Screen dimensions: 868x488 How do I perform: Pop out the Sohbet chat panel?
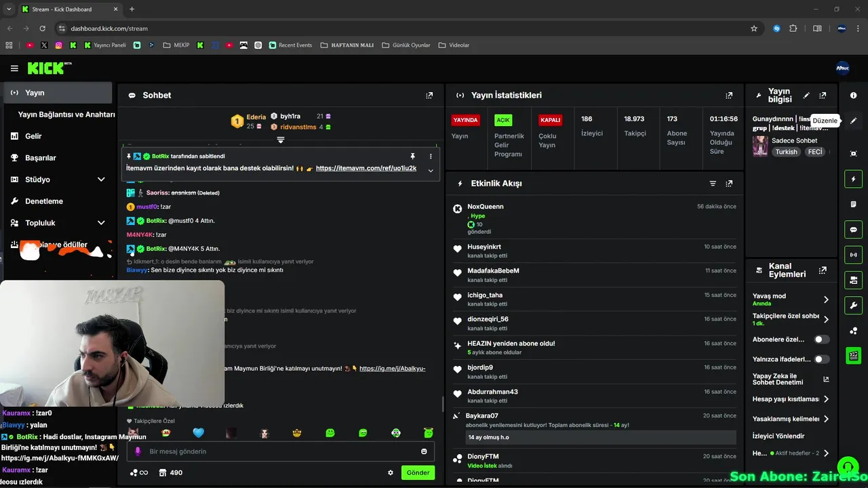[x=429, y=96]
